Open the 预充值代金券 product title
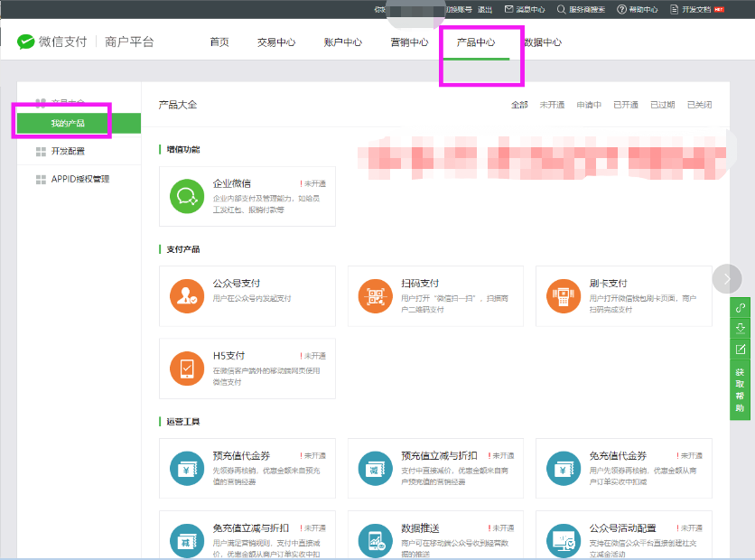This screenshot has height=560, width=755. [x=241, y=455]
